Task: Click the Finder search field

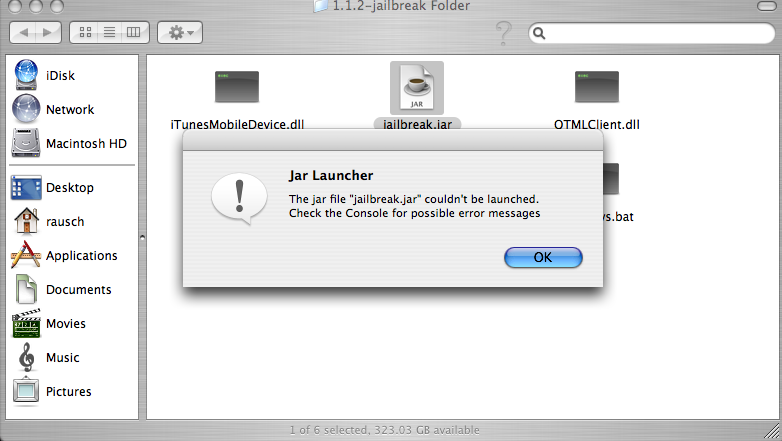Action: [652, 33]
